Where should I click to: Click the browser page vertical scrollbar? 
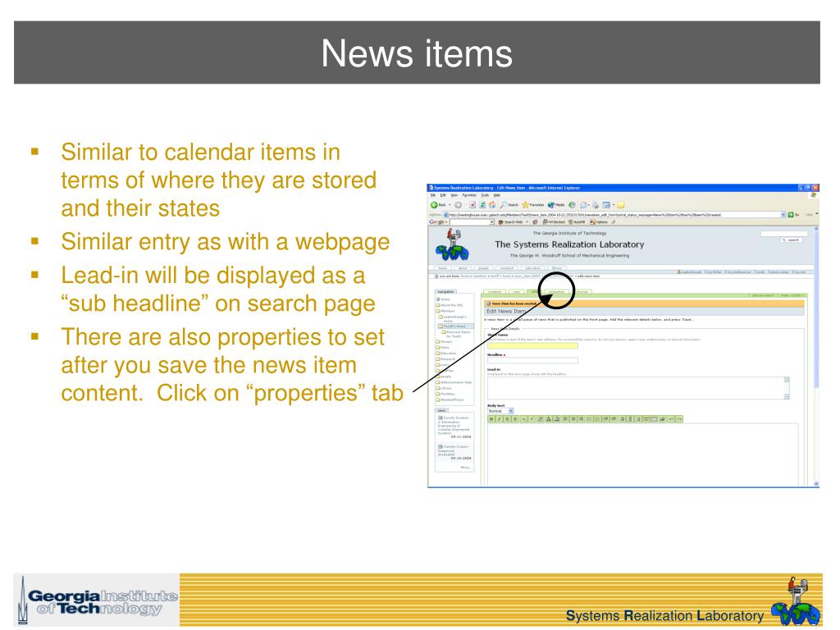[x=816, y=356]
